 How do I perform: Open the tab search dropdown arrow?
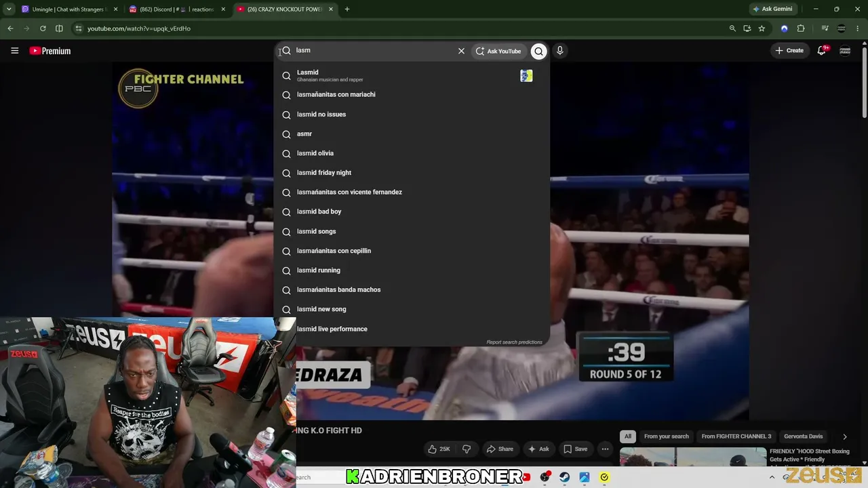tap(9, 9)
